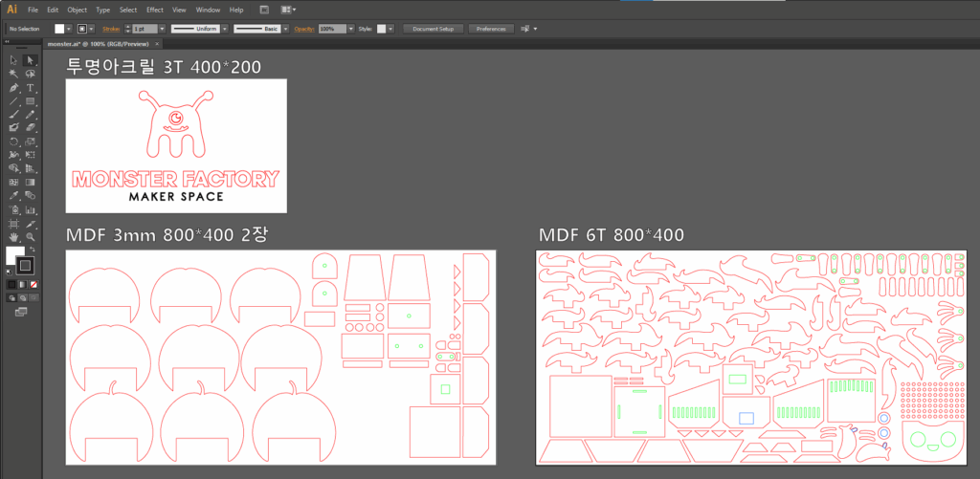Screen dimensions: 980x479
Task: Select the Hand tool
Action: 13,237
